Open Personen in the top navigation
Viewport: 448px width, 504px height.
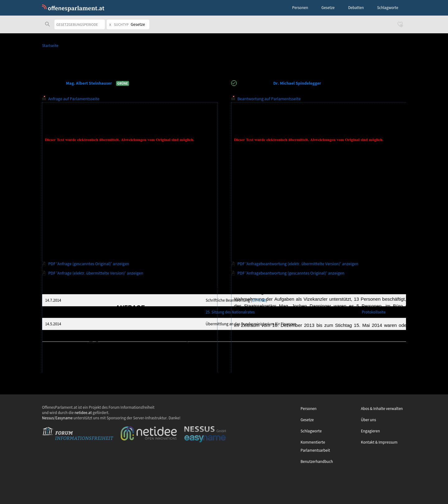[300, 8]
